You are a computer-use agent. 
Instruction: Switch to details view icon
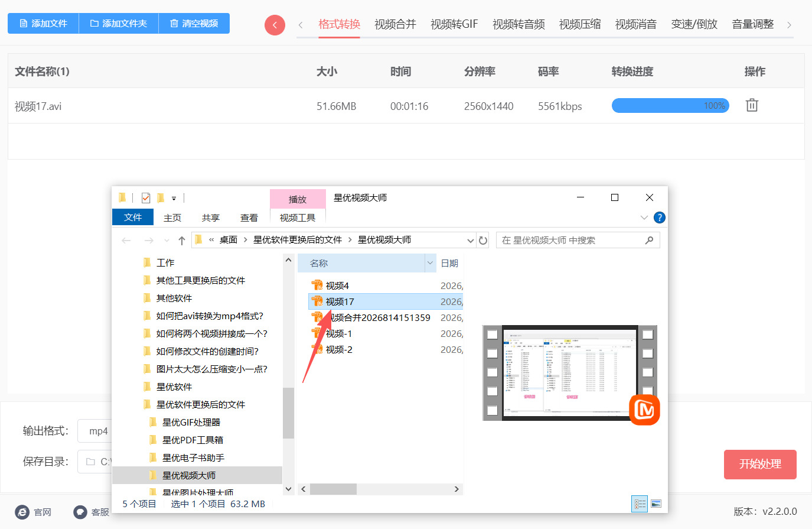point(640,504)
